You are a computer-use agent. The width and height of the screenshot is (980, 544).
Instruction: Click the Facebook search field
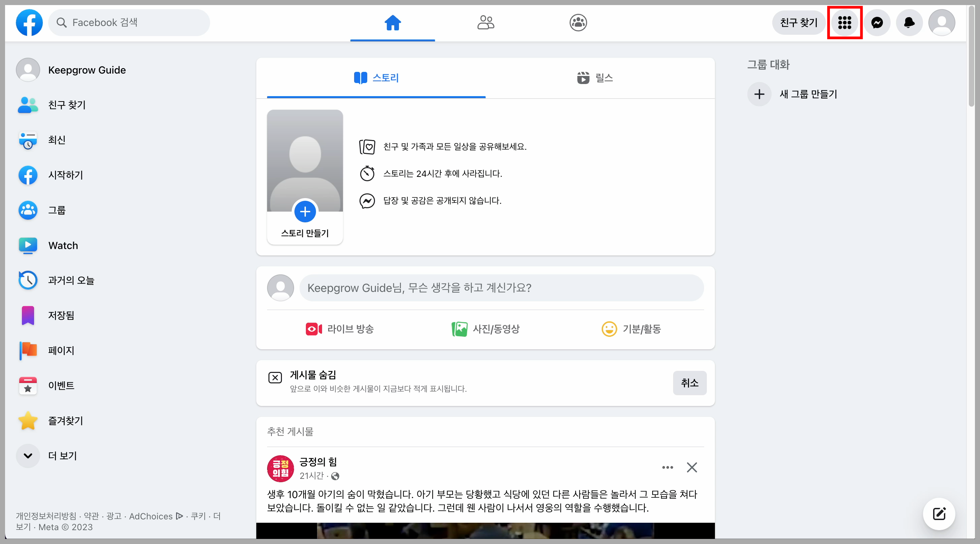click(129, 23)
